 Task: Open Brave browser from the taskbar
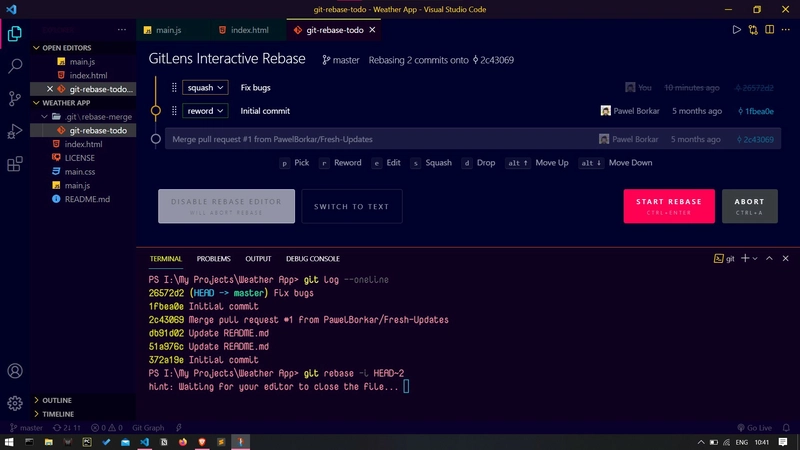point(202,442)
